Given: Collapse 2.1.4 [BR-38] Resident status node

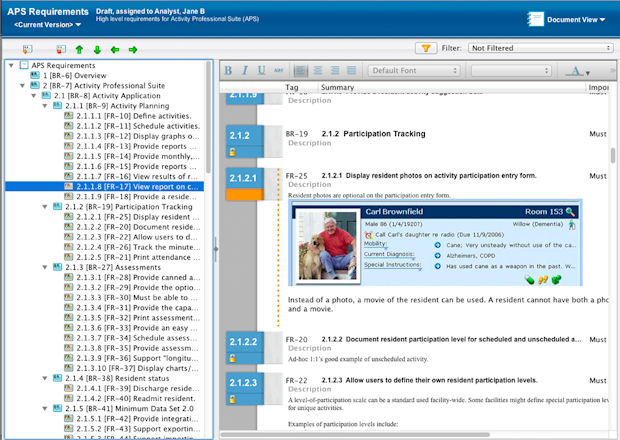Looking at the screenshot, I should tap(45, 378).
